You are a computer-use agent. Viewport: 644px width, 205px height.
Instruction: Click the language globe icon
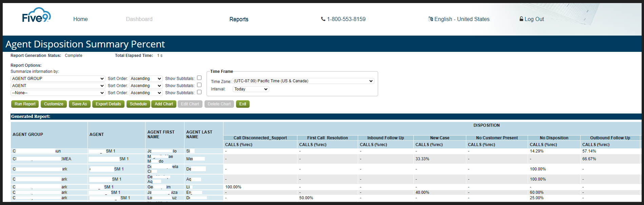tap(431, 19)
